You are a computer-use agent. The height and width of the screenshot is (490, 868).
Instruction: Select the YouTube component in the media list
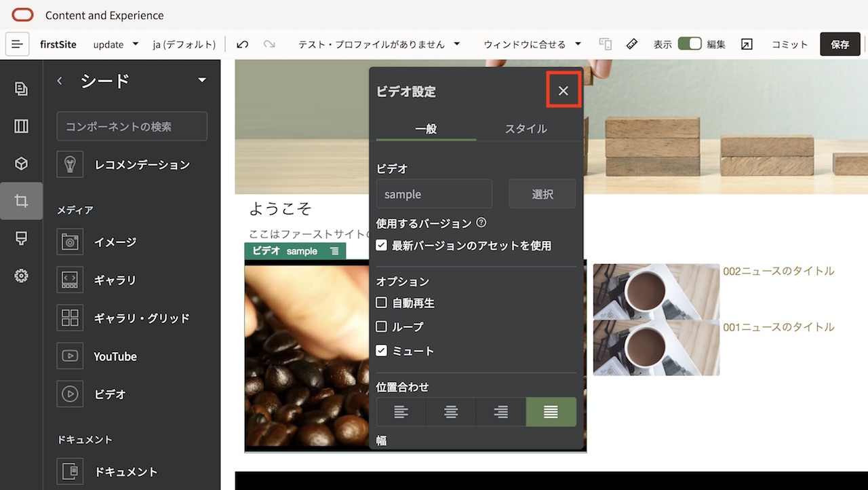pyautogui.click(x=114, y=356)
